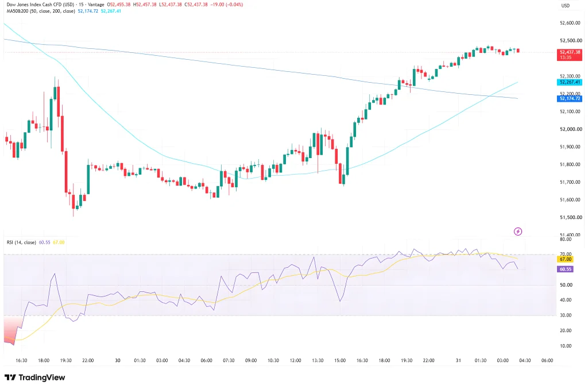Click the 52,000.00 price axis label
The image size is (588, 389).
click(571, 129)
